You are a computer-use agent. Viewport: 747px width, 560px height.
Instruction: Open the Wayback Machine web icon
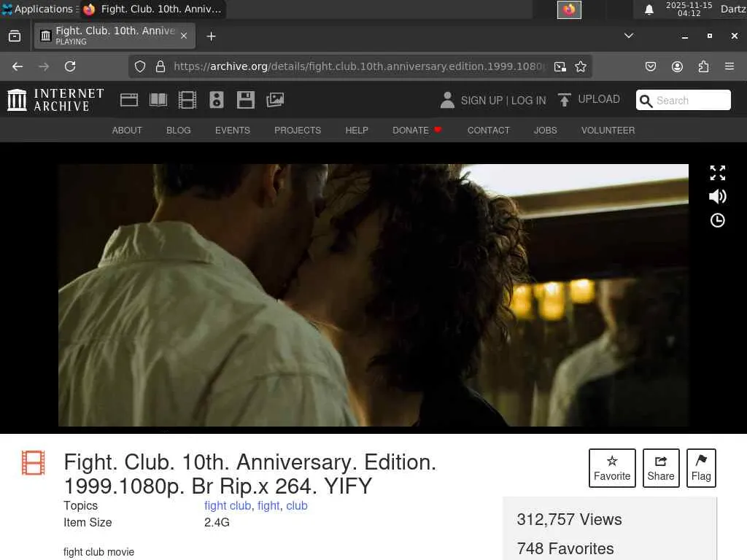pyautogui.click(x=128, y=100)
